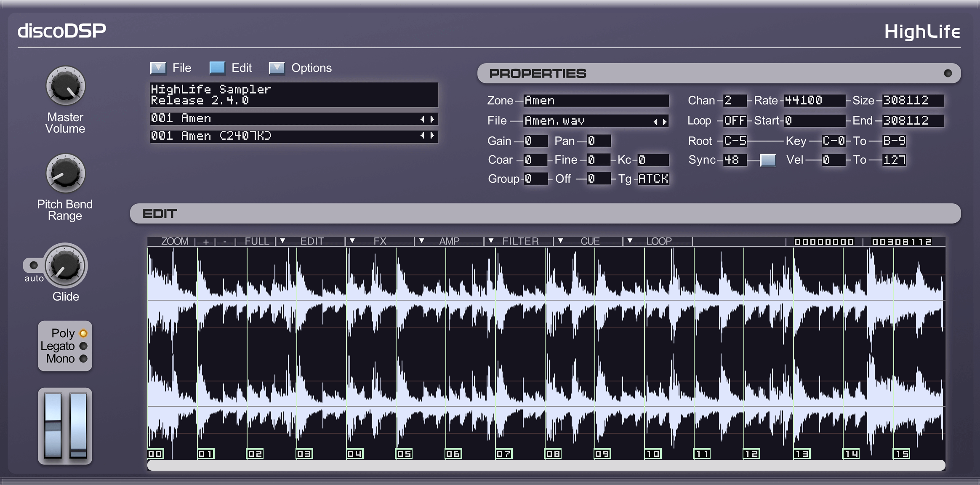Screen dimensions: 980x485
Task: Click the Loop Start value field
Action: [x=815, y=121]
